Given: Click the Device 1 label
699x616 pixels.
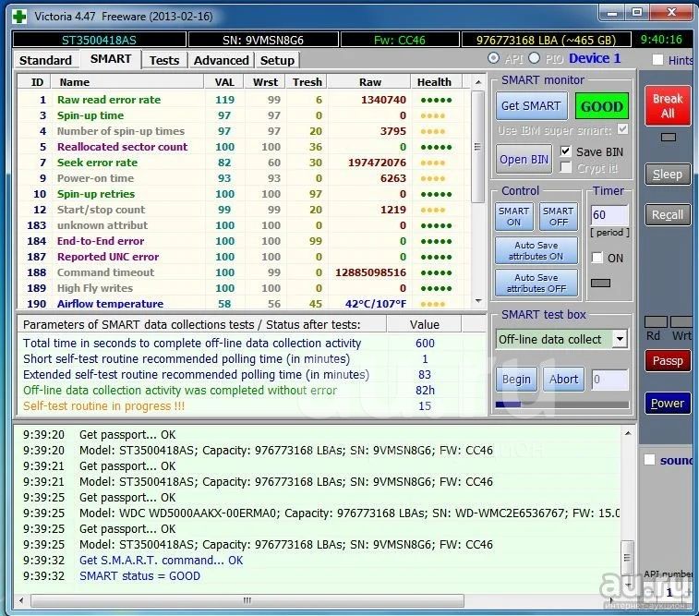Looking at the screenshot, I should (x=595, y=58).
